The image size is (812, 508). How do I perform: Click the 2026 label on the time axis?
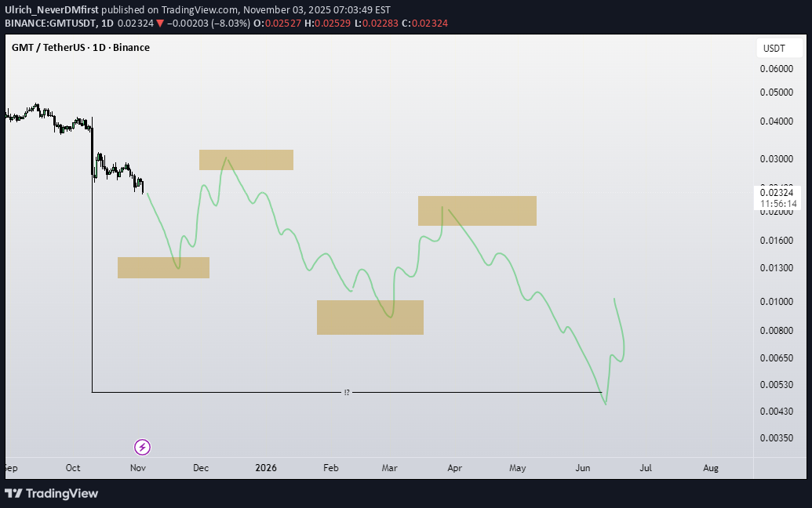266,468
